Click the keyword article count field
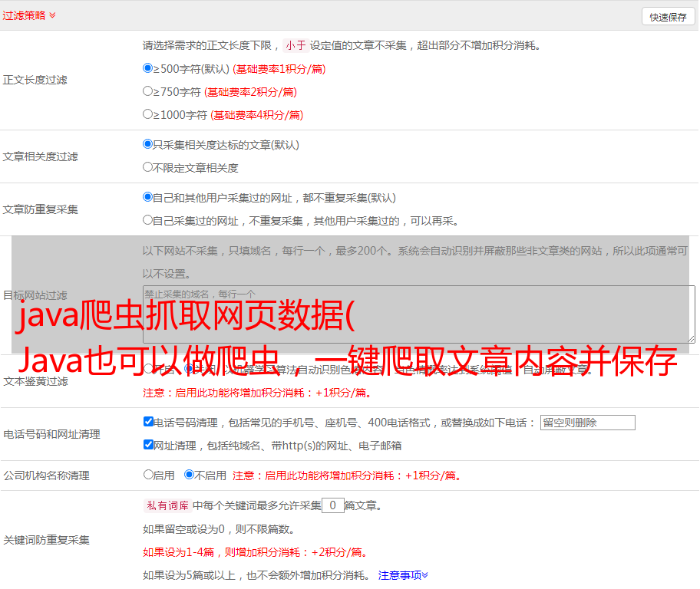 [x=332, y=506]
